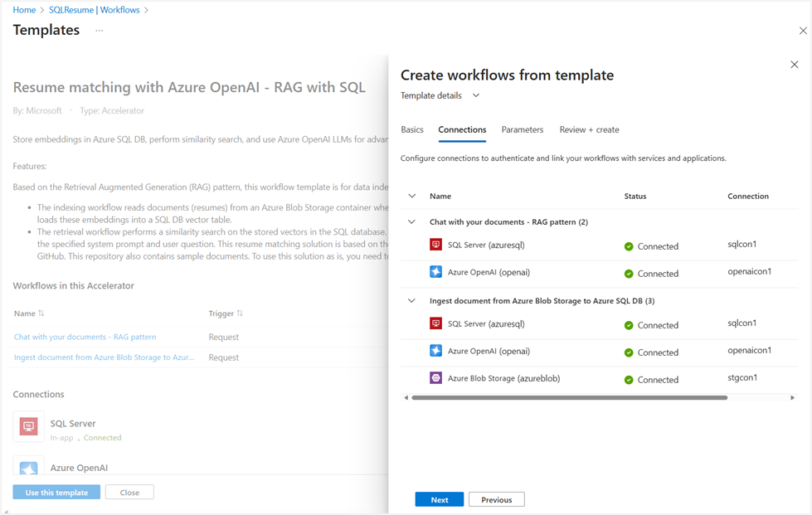Select openaicon1 connection in Ingest document group
The image size is (812, 515).
pos(749,350)
